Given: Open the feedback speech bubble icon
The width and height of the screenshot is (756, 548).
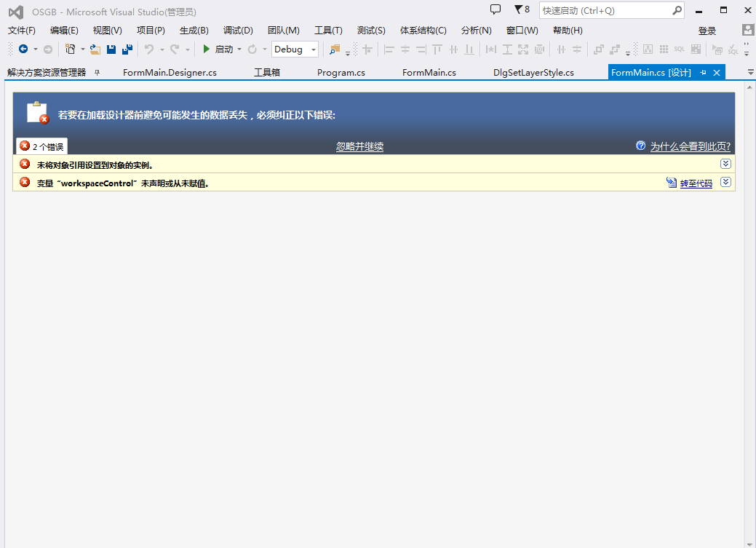Looking at the screenshot, I should (496, 9).
